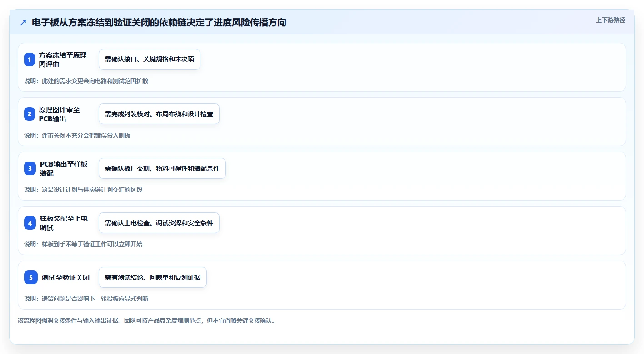644x354 pixels.
Task: Click the 需有测试结论、问题单和复测证据 box
Action: tap(153, 277)
